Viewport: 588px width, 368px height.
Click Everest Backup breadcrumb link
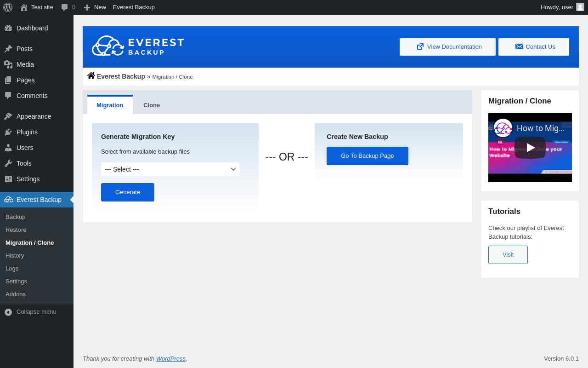pyautogui.click(x=121, y=76)
